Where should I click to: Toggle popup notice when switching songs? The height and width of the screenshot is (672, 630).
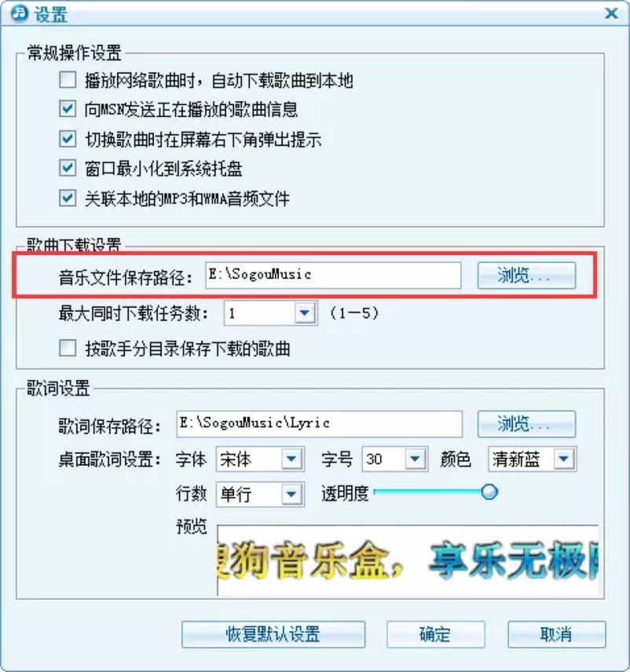coord(68,139)
